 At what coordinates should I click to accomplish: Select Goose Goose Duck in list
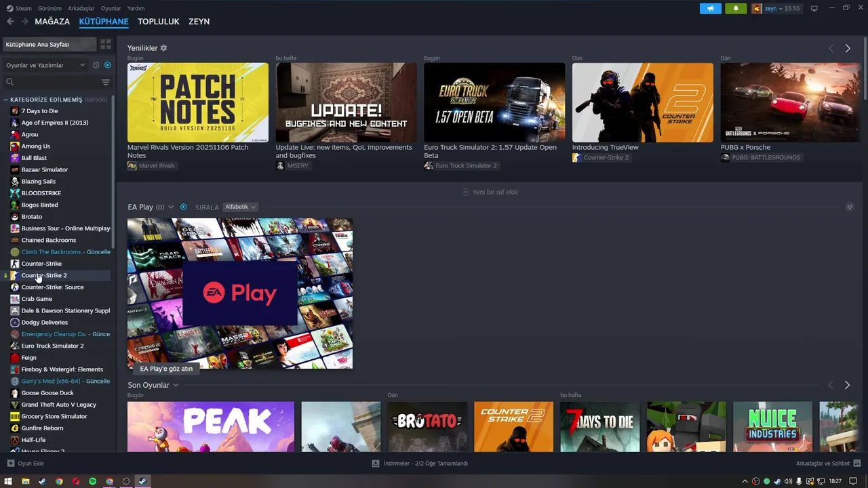tap(56, 393)
